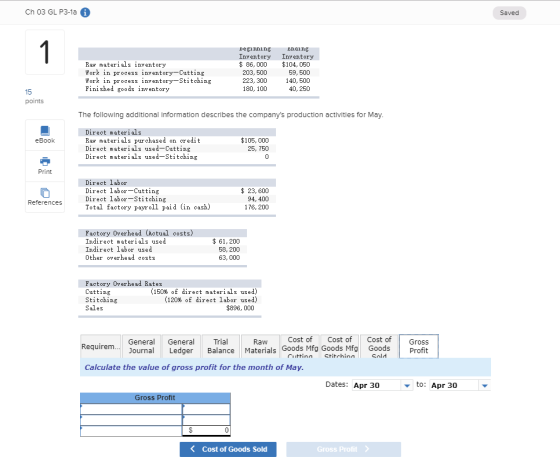The height and width of the screenshot is (468, 560).
Task: Click the Sales value $896,000
Action: coord(240,308)
